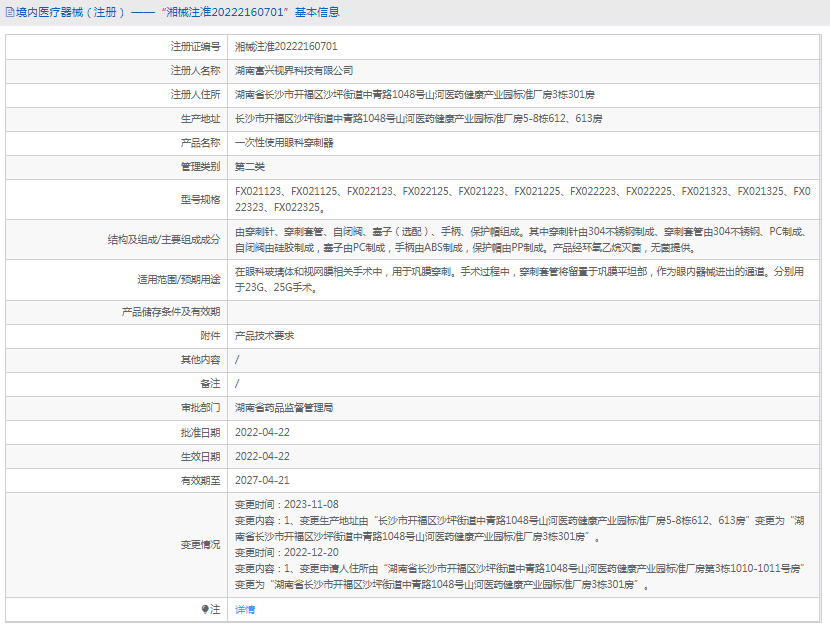This screenshot has height=630, width=830.
Task: Select the 适用范围/预期用途 label
Action: 179,280
